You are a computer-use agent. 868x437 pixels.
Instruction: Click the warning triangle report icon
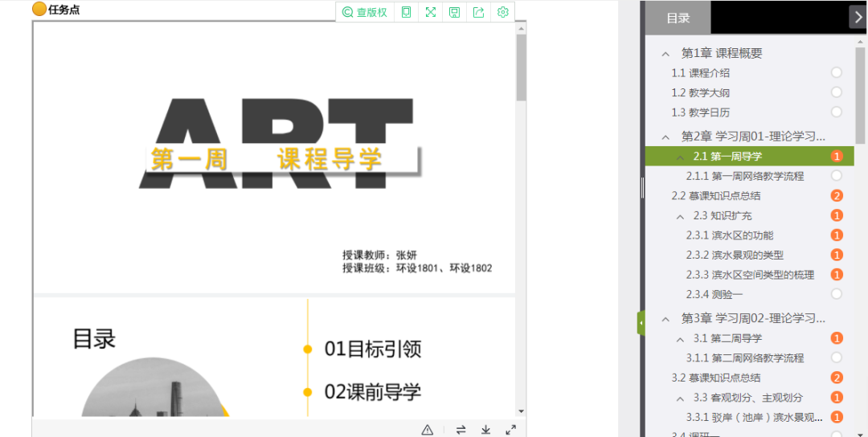pos(428,429)
